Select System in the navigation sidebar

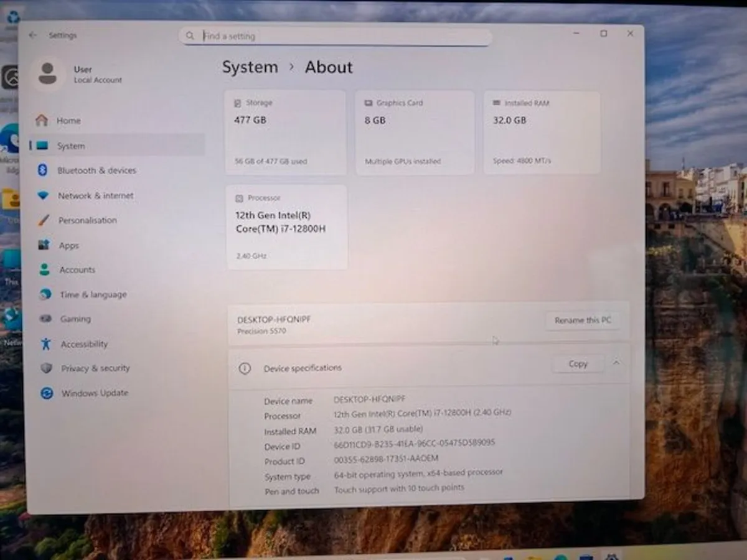(x=70, y=146)
